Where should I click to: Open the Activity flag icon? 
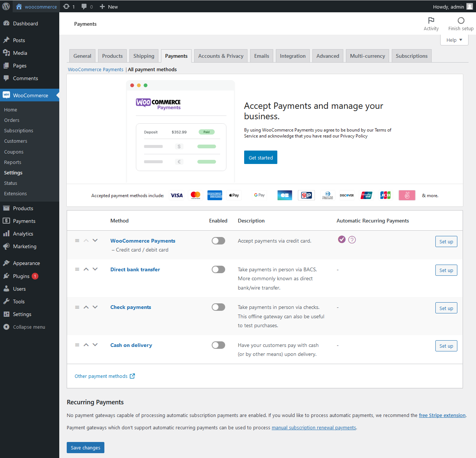click(431, 20)
